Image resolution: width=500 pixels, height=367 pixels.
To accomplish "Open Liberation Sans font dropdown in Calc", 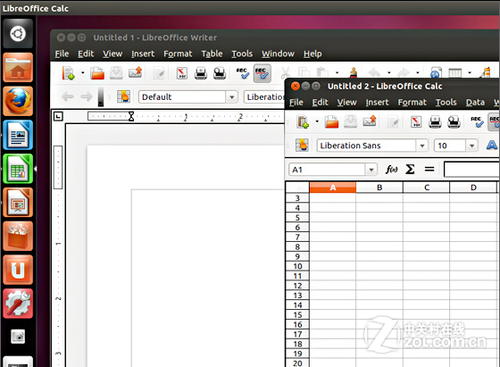I will (422, 146).
